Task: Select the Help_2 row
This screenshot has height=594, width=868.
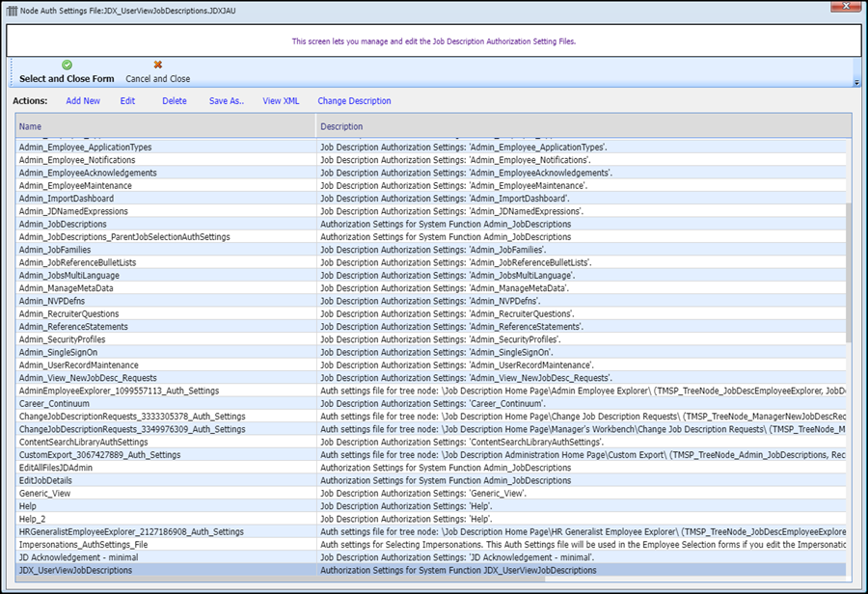Action: click(x=431, y=519)
